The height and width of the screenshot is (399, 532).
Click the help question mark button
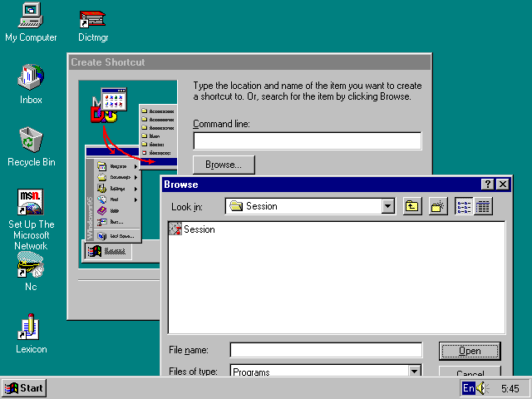488,185
